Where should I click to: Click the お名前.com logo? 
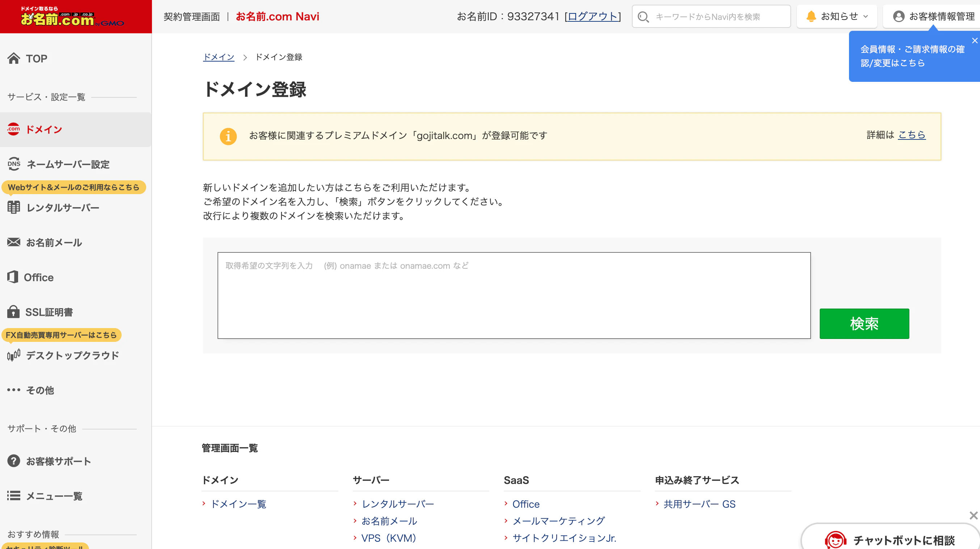(x=72, y=17)
